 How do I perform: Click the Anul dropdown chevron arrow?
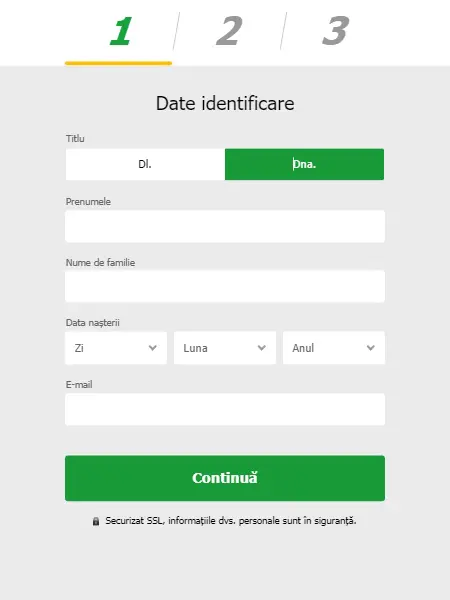[x=370, y=348]
